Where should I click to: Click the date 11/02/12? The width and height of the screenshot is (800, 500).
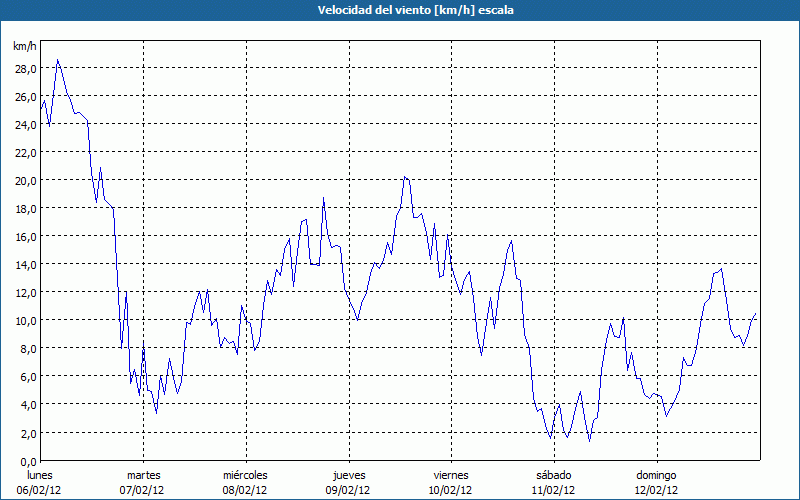pos(553,490)
